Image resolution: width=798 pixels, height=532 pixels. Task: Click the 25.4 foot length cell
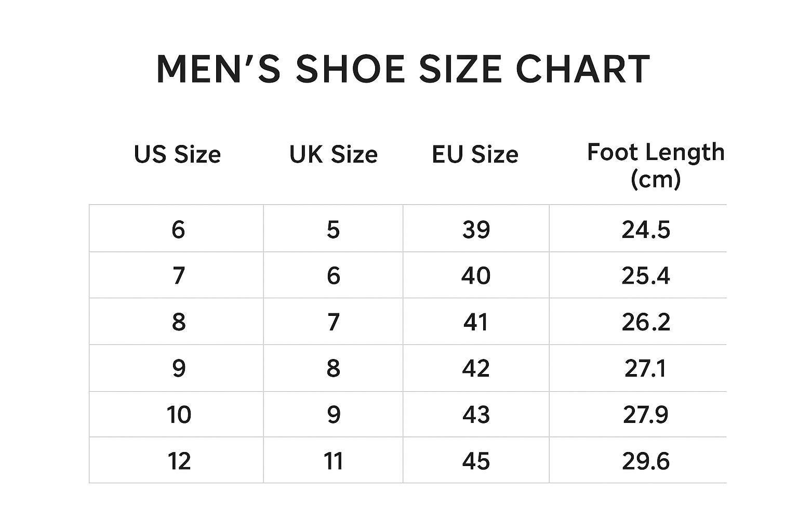pos(646,275)
